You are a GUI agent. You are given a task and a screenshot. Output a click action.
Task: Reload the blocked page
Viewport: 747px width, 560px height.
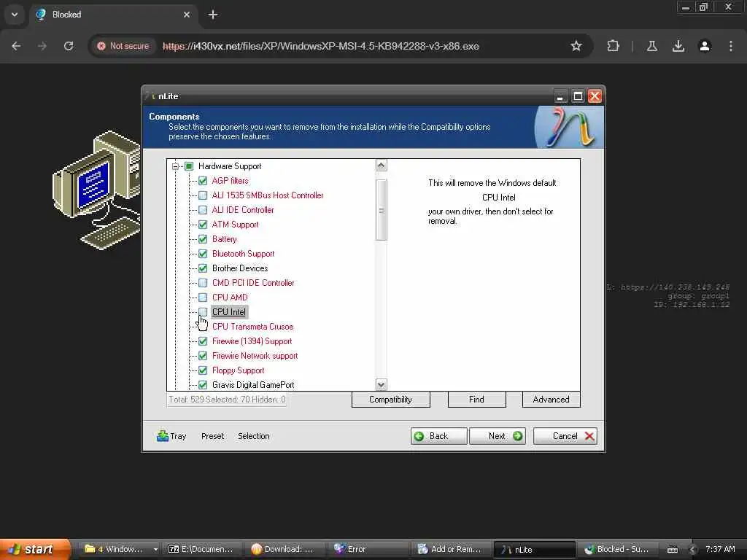pyautogui.click(x=69, y=46)
